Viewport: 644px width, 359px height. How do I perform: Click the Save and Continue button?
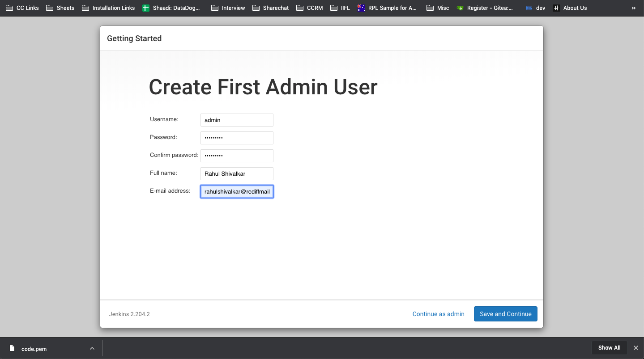tap(505, 313)
